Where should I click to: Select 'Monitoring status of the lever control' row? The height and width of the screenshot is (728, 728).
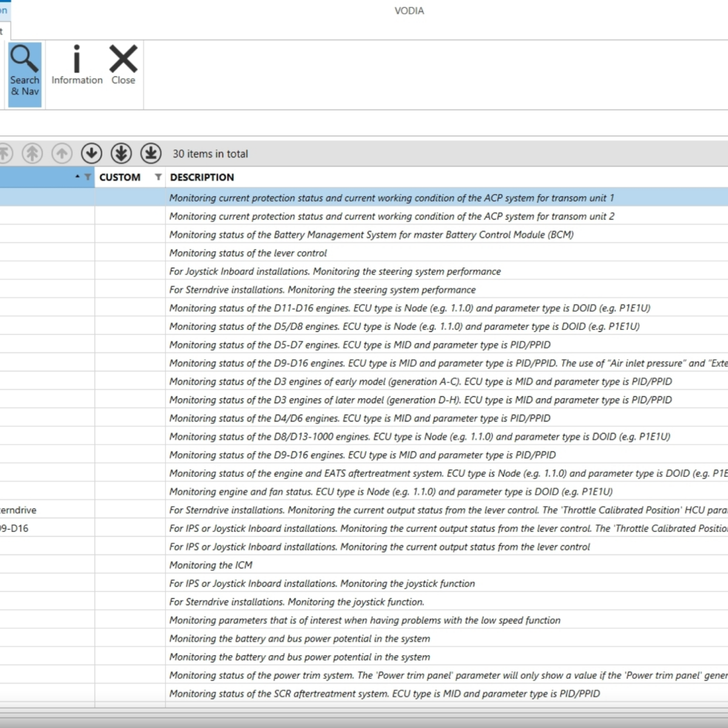tap(248, 253)
